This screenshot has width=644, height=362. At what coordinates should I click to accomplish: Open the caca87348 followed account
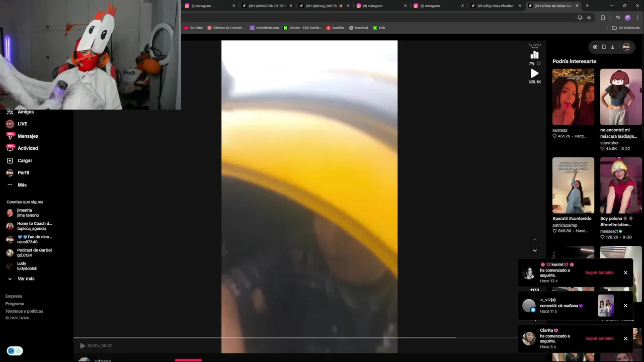(29, 239)
